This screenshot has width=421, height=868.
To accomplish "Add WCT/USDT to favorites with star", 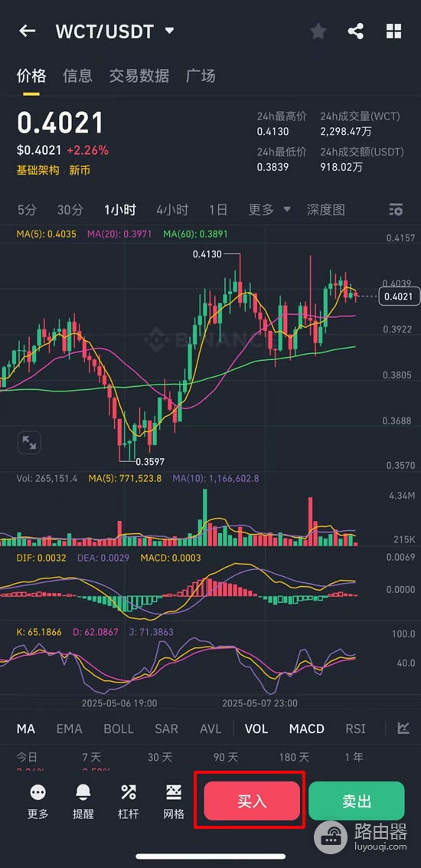I will click(x=318, y=31).
